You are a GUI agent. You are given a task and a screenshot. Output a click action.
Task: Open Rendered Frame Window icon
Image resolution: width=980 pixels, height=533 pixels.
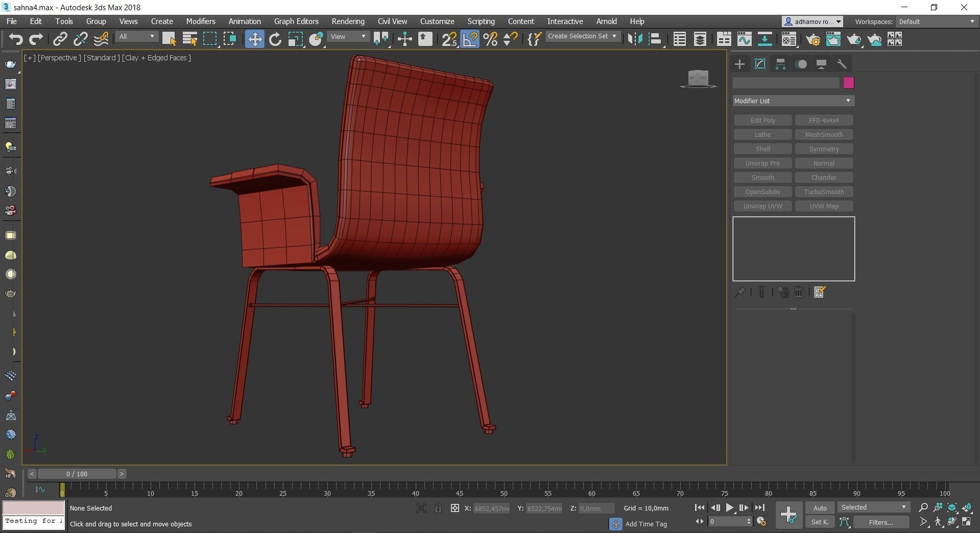pos(833,39)
